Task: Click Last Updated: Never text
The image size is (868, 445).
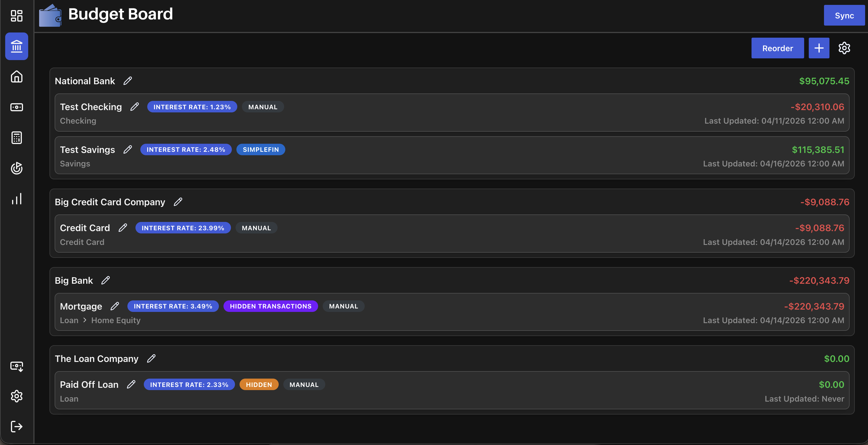Action: tap(804, 398)
